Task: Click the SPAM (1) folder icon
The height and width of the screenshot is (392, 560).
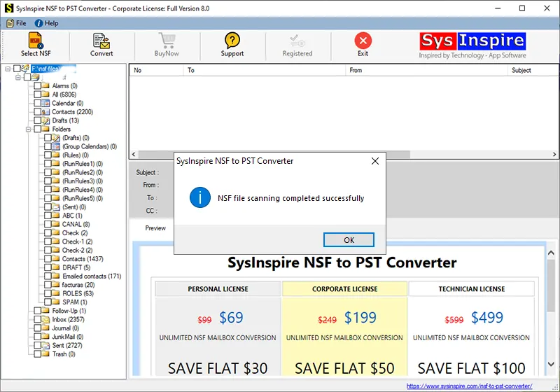Action: coord(56,302)
